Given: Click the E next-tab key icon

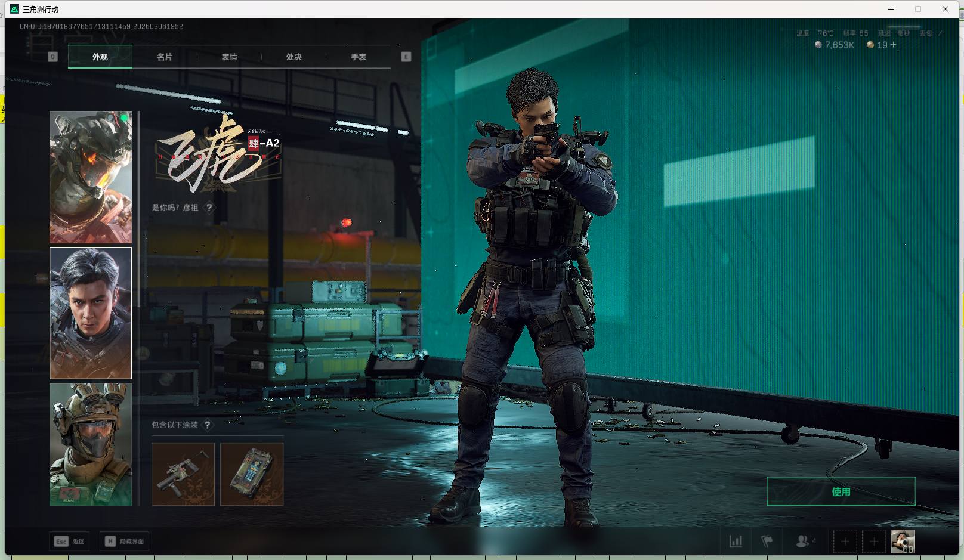Looking at the screenshot, I should pos(406,57).
